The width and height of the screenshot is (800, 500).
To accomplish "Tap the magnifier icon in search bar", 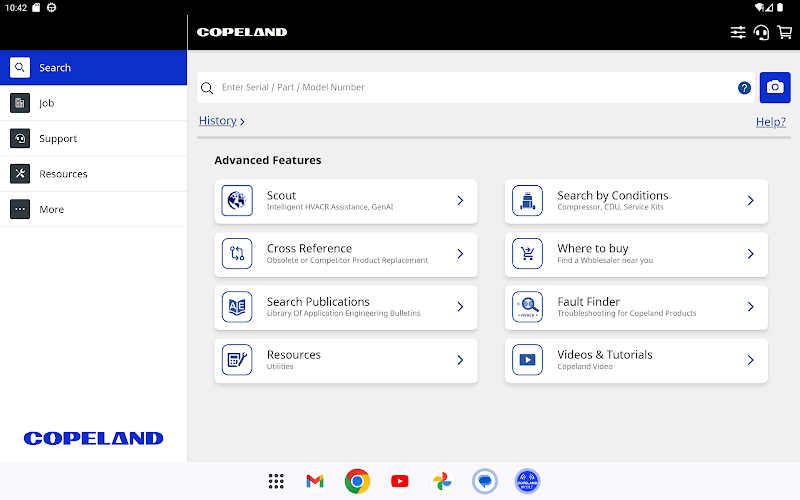I will tap(207, 88).
